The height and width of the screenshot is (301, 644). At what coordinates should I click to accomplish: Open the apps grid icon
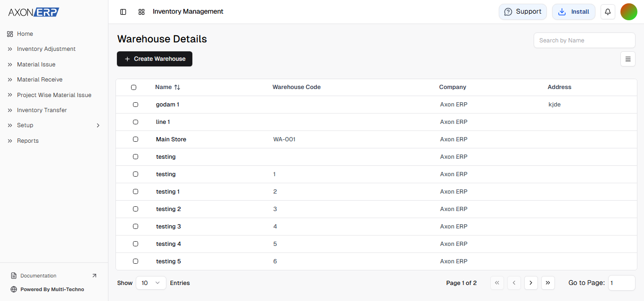click(141, 12)
